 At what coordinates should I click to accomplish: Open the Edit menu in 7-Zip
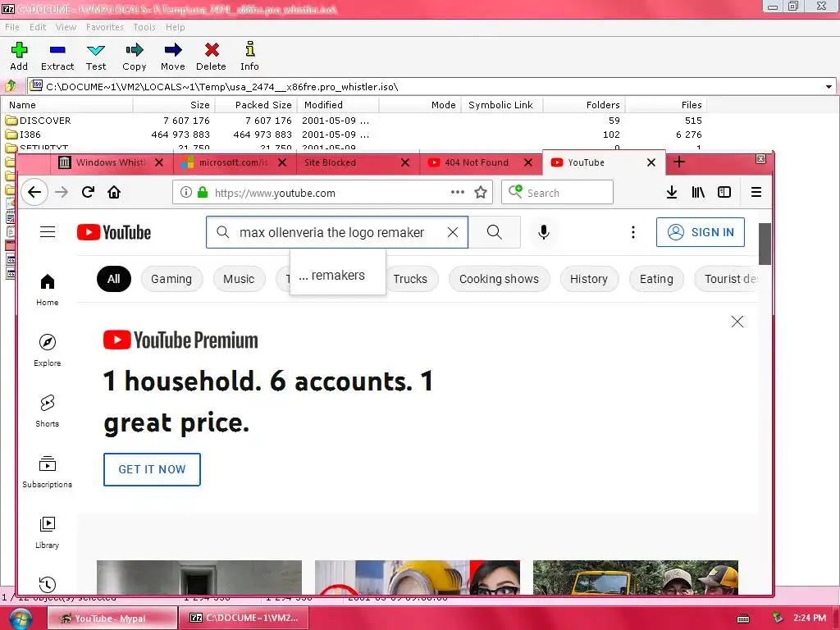(x=38, y=27)
